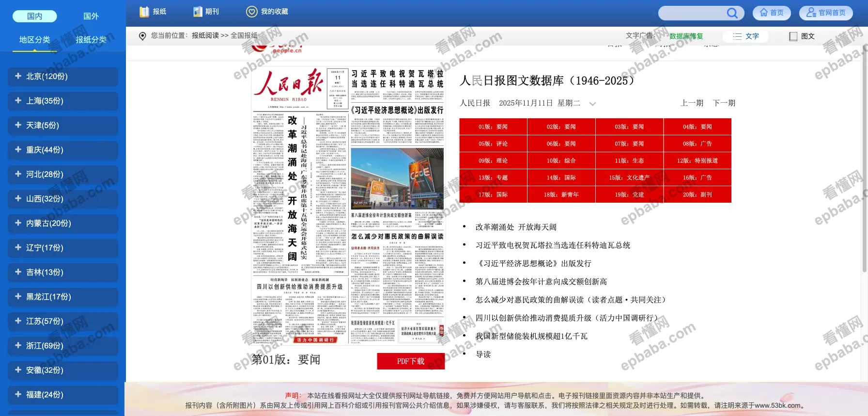Select the 国外 foreign tab
This screenshot has width=868, height=416.
91,16
